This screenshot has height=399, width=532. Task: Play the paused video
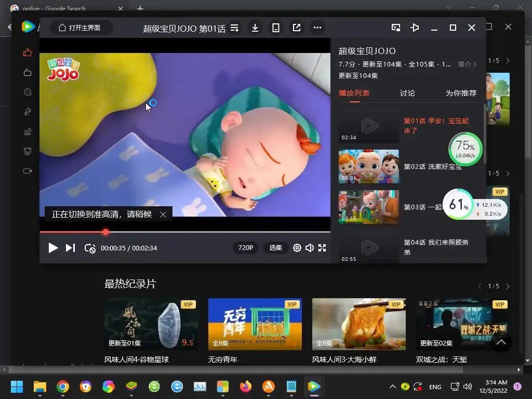53,248
